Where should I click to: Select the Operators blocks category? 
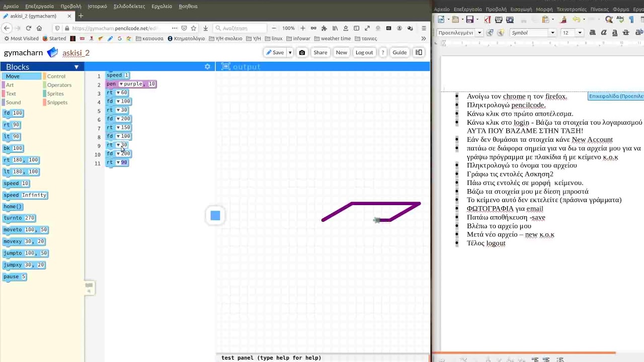coord(59,85)
